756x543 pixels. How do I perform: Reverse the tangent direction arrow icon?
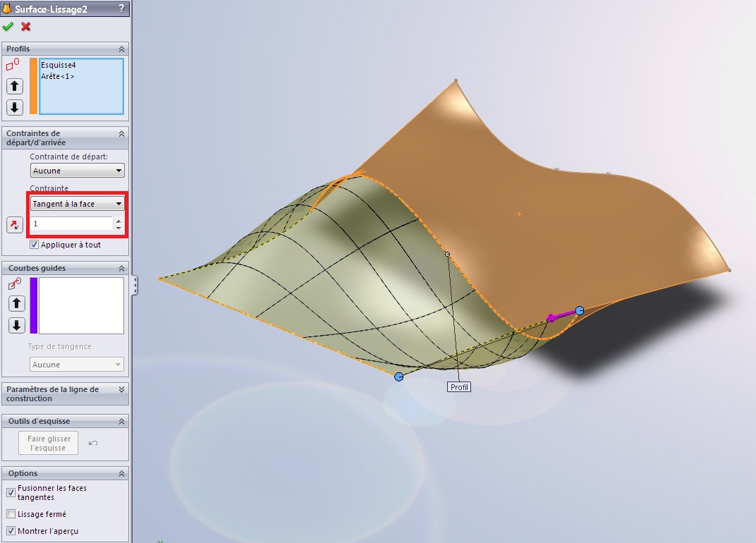(15, 225)
